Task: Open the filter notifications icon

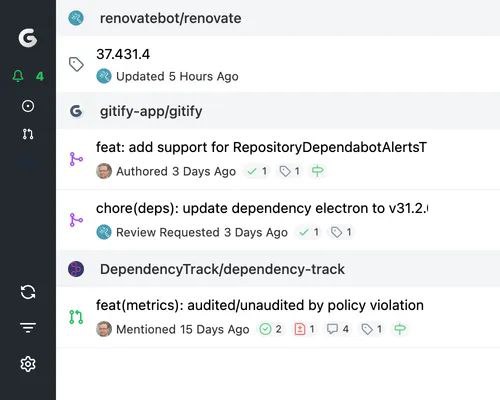Action: click(x=28, y=328)
